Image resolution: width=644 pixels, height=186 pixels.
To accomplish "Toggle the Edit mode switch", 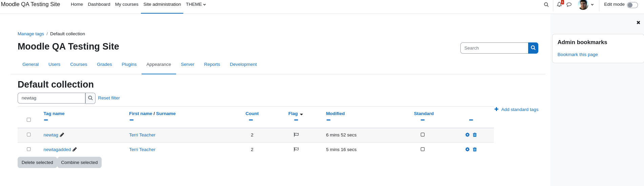I will coord(632,5).
